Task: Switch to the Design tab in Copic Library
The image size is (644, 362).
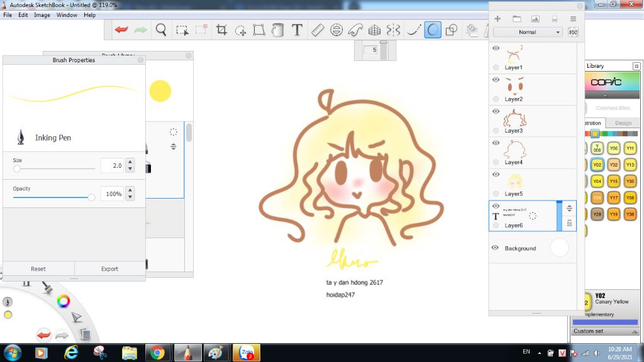Action: point(623,123)
